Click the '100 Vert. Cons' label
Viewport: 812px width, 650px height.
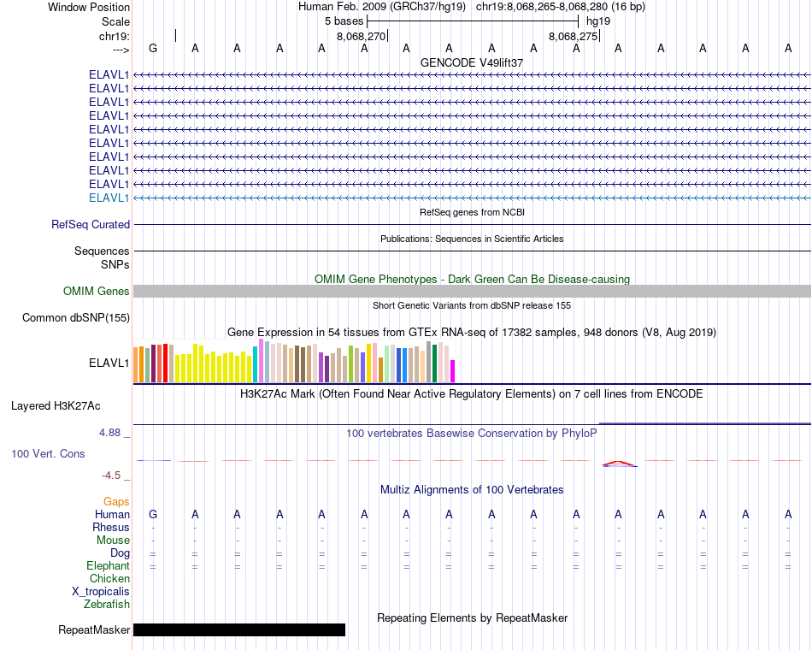click(x=48, y=453)
